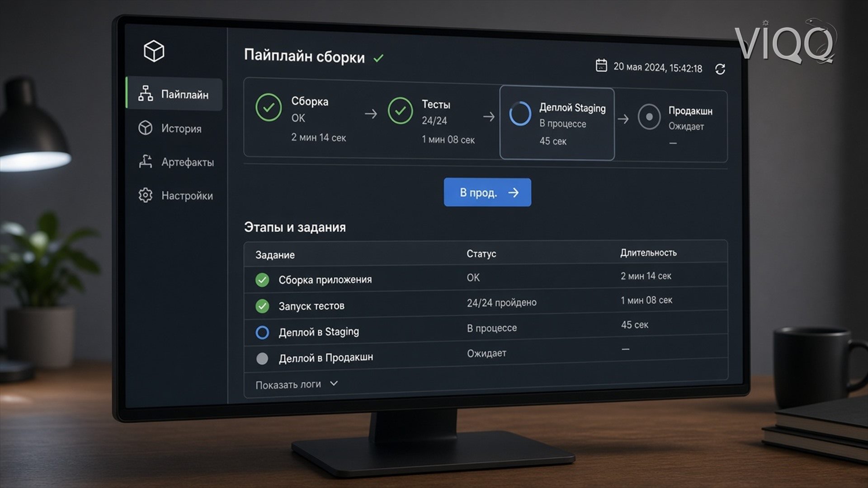868x488 pixels.
Task: Click grey dot for Деплой в Продакшн row
Action: click(x=262, y=359)
